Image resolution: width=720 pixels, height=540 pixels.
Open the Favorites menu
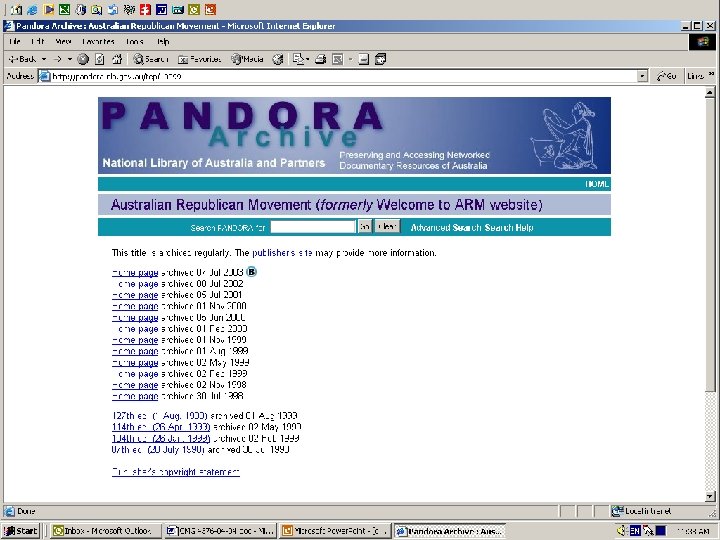[x=98, y=42]
